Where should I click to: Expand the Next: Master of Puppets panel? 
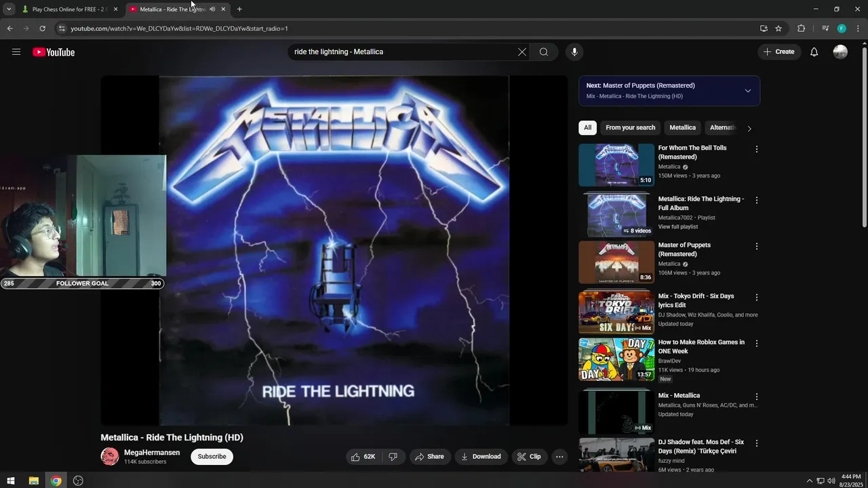pos(748,91)
